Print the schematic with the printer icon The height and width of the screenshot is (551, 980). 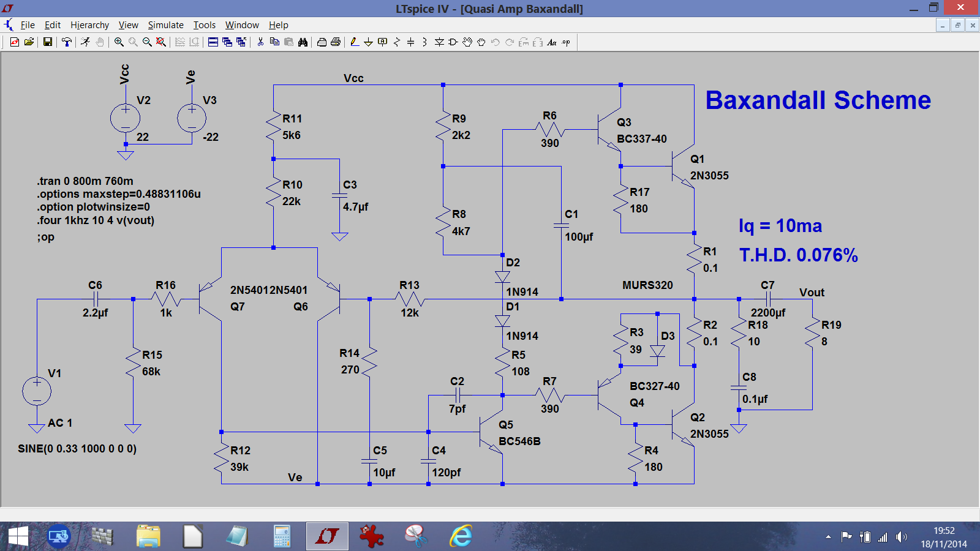(336, 42)
